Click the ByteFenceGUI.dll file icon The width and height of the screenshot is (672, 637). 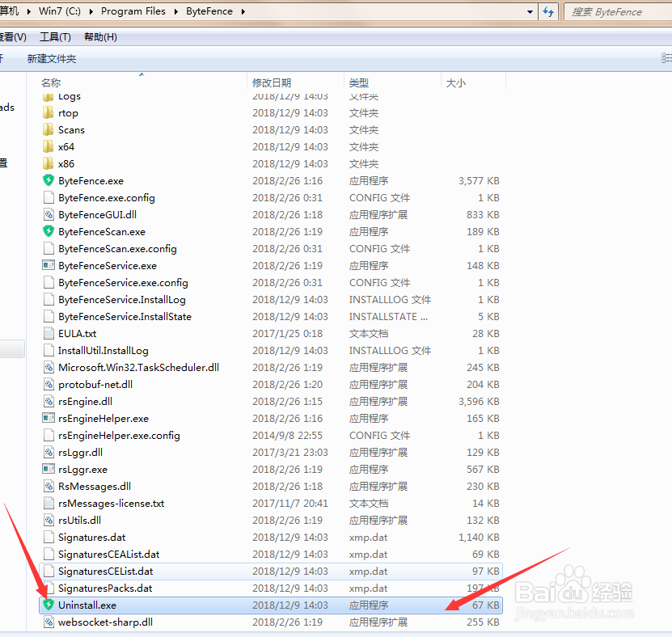pos(49,214)
